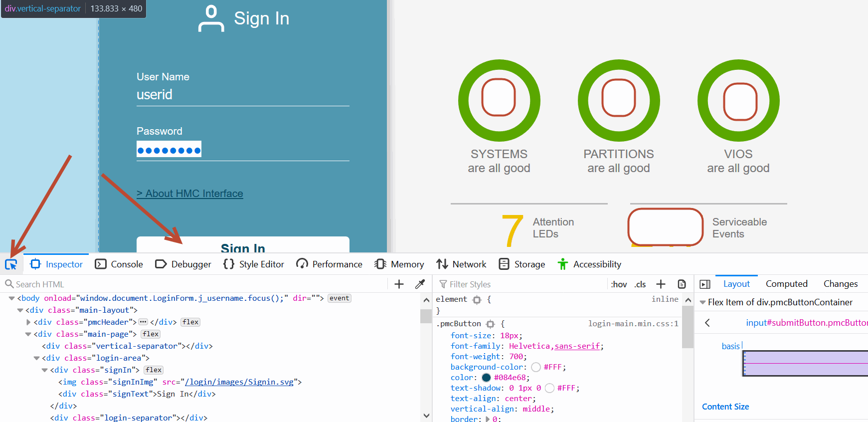Image resolution: width=868 pixels, height=422 pixels.
Task: Collapse the login-area div node
Action: [36, 358]
